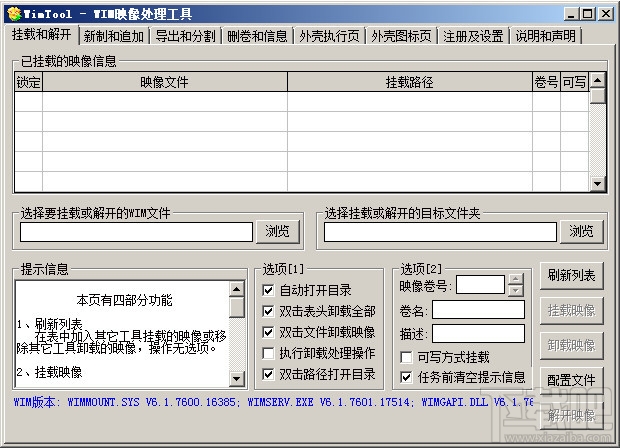Viewport: 620px width, 448px height.
Task: Click 浏览 button for WIM file
Action: point(277,231)
